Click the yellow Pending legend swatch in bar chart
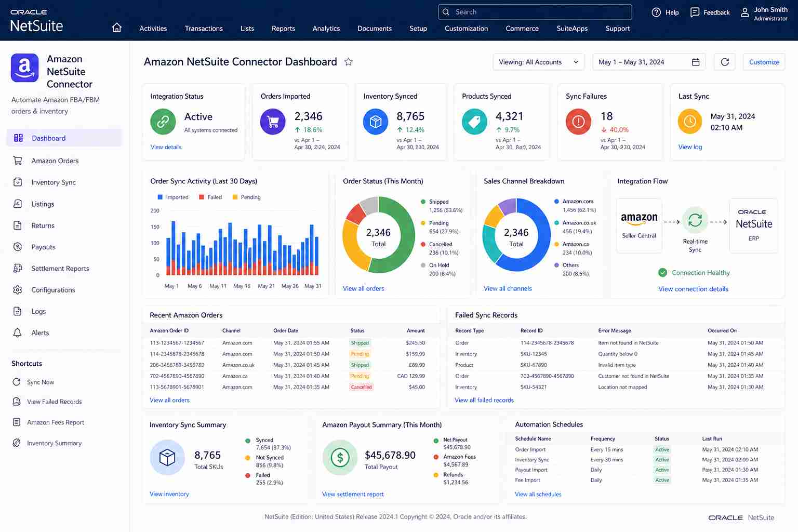Screen dimensions: 798x532 tap(235, 197)
